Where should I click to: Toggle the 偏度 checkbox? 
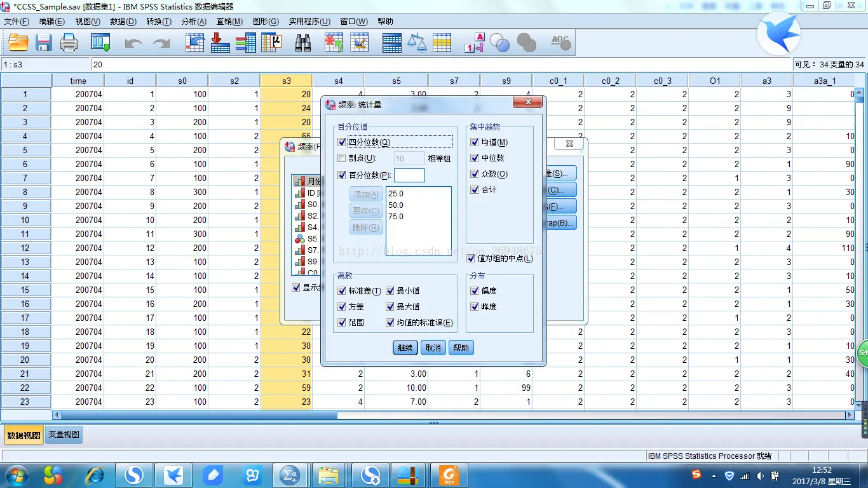(475, 291)
